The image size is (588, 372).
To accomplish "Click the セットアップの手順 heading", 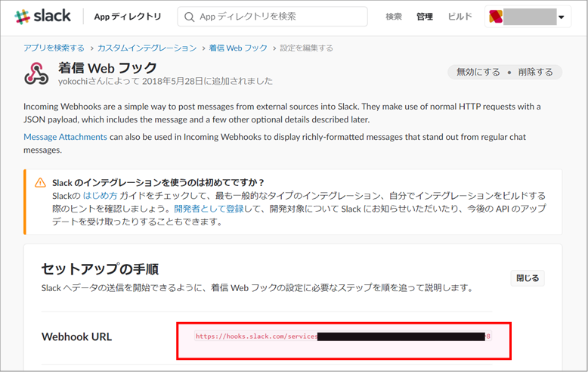I will [x=100, y=269].
